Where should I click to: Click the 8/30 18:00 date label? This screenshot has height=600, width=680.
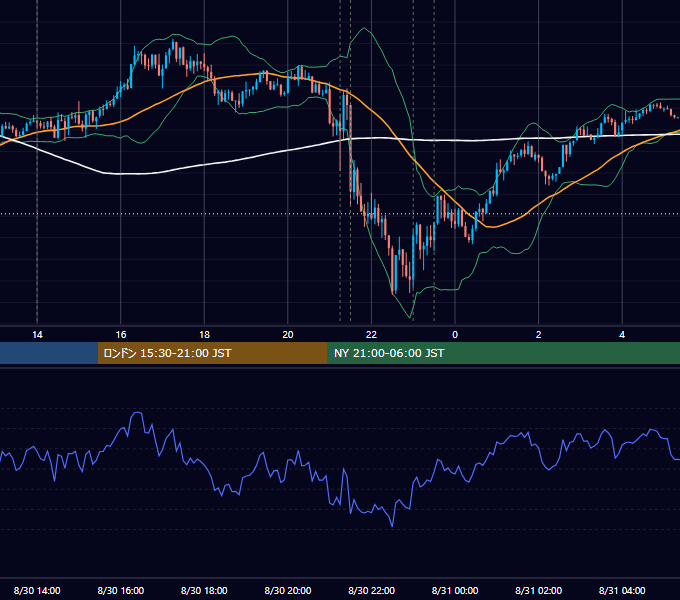(204, 590)
